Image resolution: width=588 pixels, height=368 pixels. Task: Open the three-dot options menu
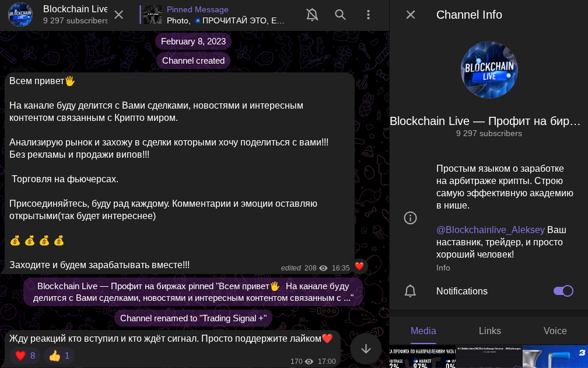[368, 15]
